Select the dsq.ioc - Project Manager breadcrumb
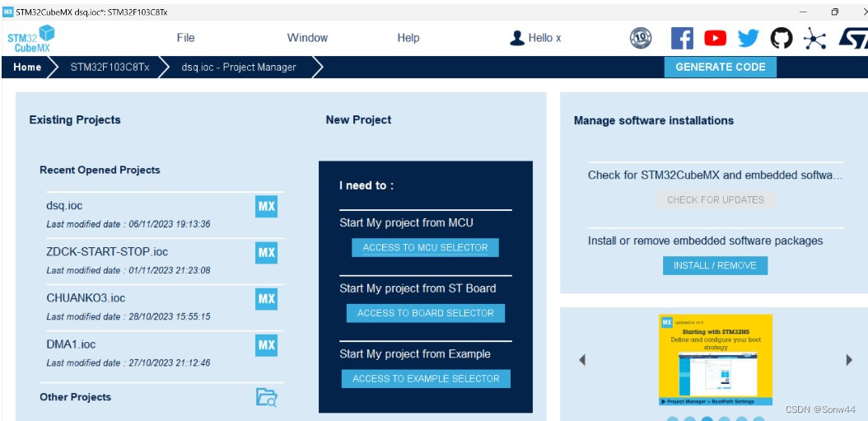The height and width of the screenshot is (421, 868). click(x=239, y=67)
